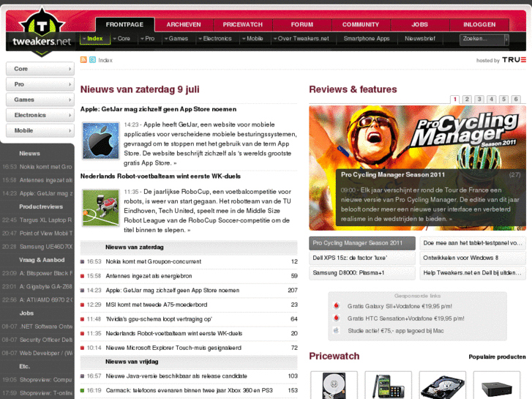Open the Electronics dropdown in the subnavigation bar
532x399 pixels.
215,38
